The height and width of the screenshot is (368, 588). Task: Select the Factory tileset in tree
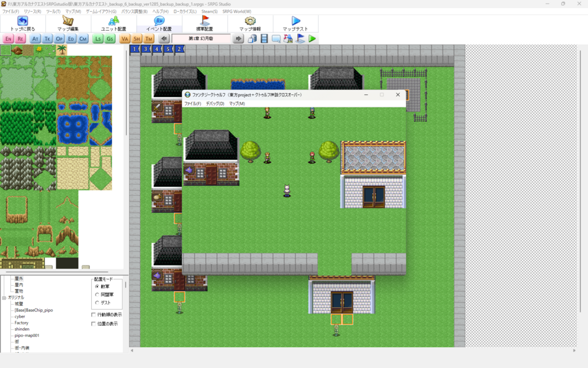[21, 323]
